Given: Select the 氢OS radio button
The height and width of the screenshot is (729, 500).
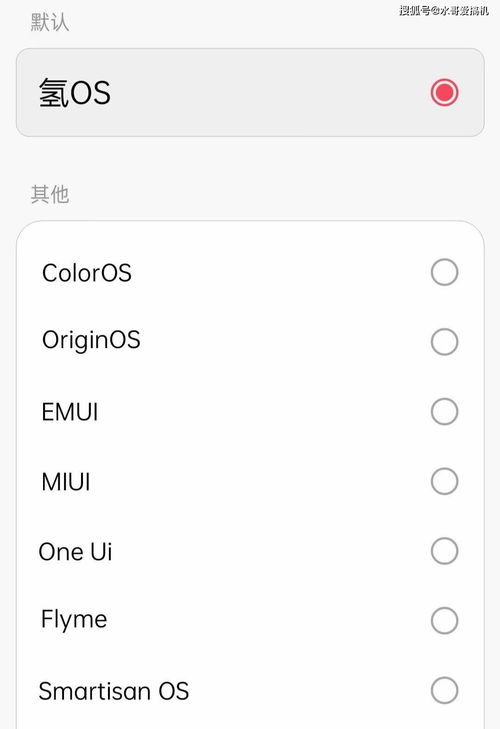Looking at the screenshot, I should tap(444, 92).
